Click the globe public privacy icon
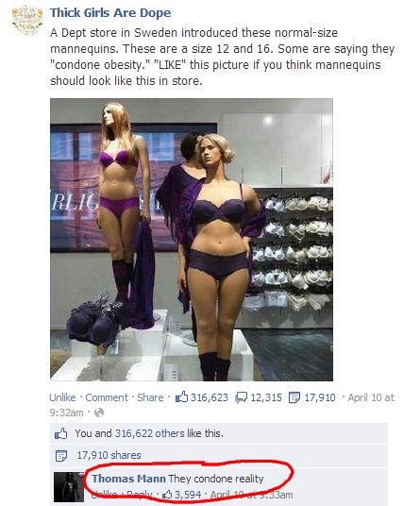This screenshot has height=506, width=420. tap(100, 413)
